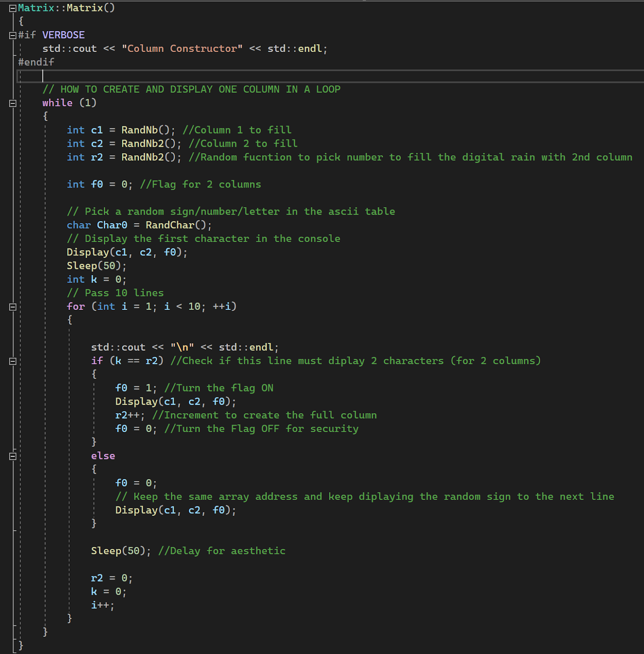Click the "//Random fucntion to pick number" comment
Image resolution: width=644 pixels, height=654 pixels.
(410, 157)
